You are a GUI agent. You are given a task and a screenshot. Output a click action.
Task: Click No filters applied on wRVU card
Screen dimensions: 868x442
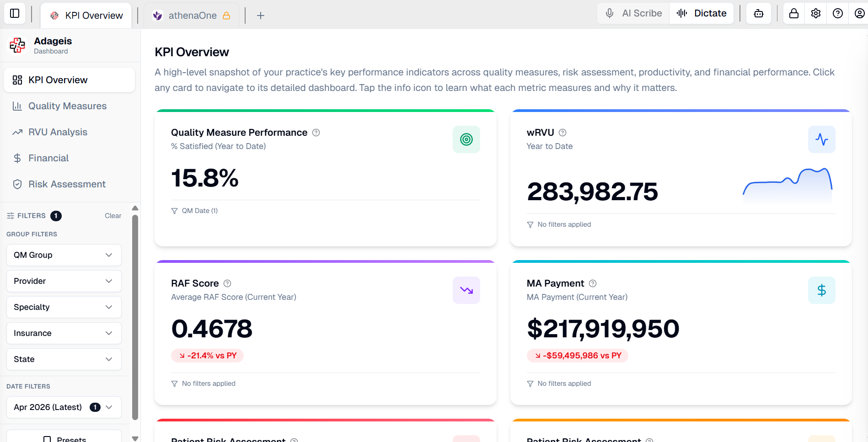(x=564, y=224)
